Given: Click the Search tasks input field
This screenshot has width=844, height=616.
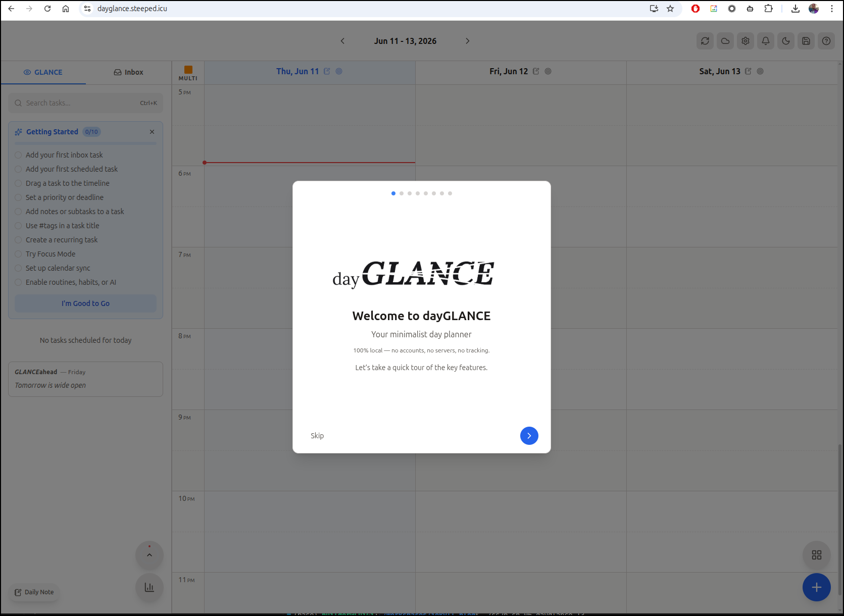Looking at the screenshot, I should (x=85, y=103).
